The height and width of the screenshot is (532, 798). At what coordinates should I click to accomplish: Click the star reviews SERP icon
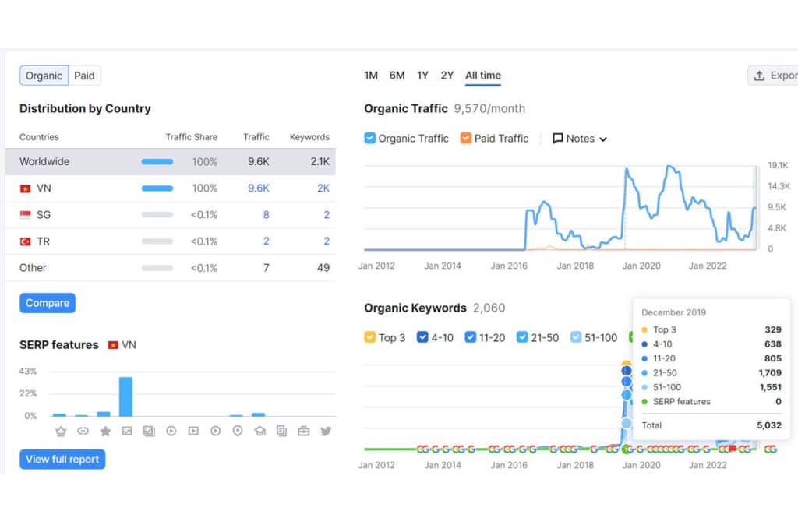[x=105, y=432]
